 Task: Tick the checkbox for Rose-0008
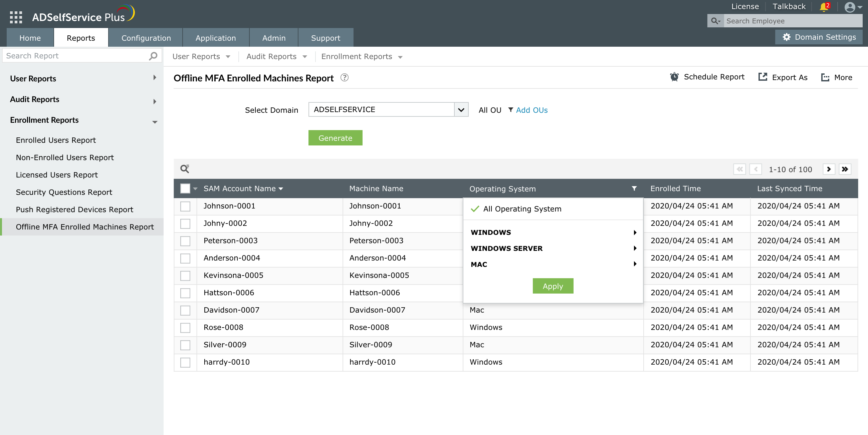(x=185, y=327)
